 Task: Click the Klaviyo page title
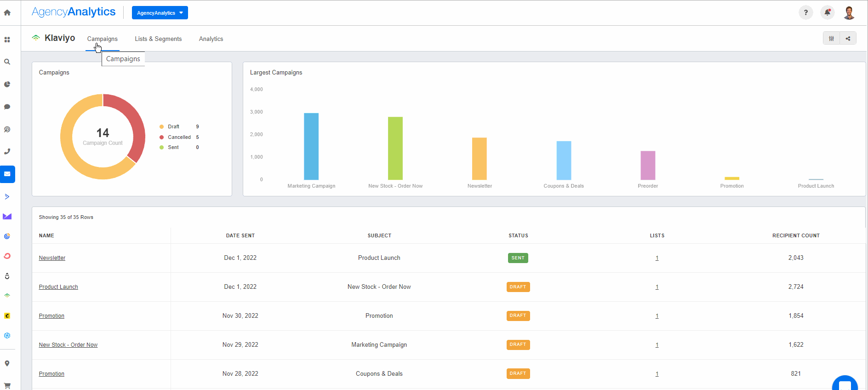(60, 38)
